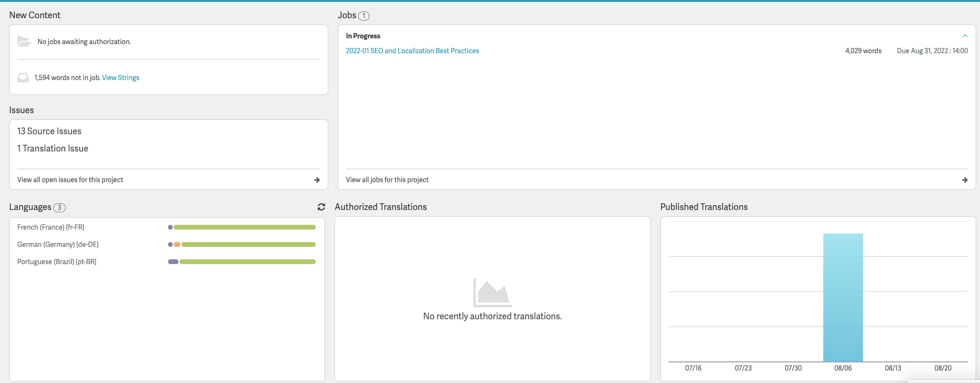Click the open folder icon in New Content
Viewport: 980px width, 383px height.
point(24,42)
